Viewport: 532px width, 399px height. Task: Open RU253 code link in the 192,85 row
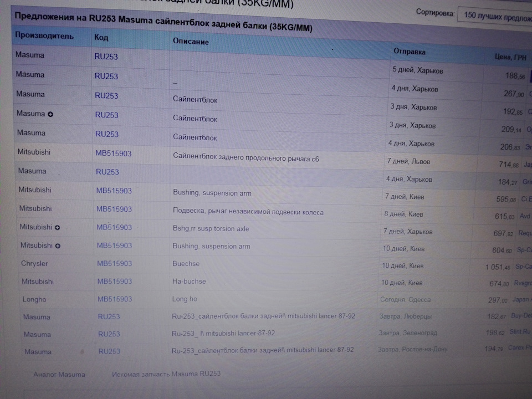click(106, 96)
